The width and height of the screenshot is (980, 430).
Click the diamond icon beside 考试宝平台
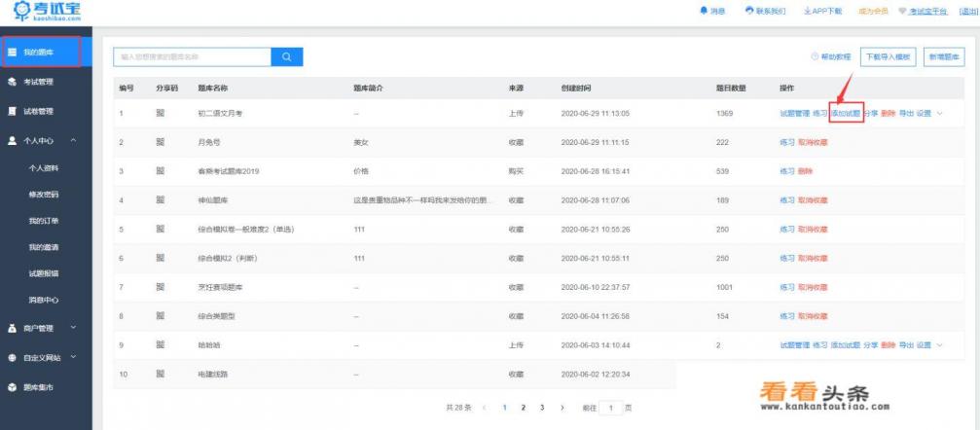[x=902, y=12]
